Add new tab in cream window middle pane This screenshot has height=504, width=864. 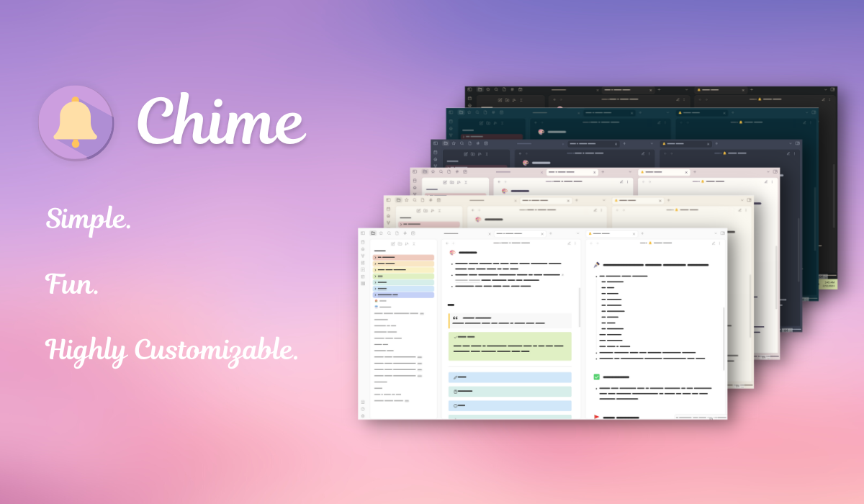[576, 199]
